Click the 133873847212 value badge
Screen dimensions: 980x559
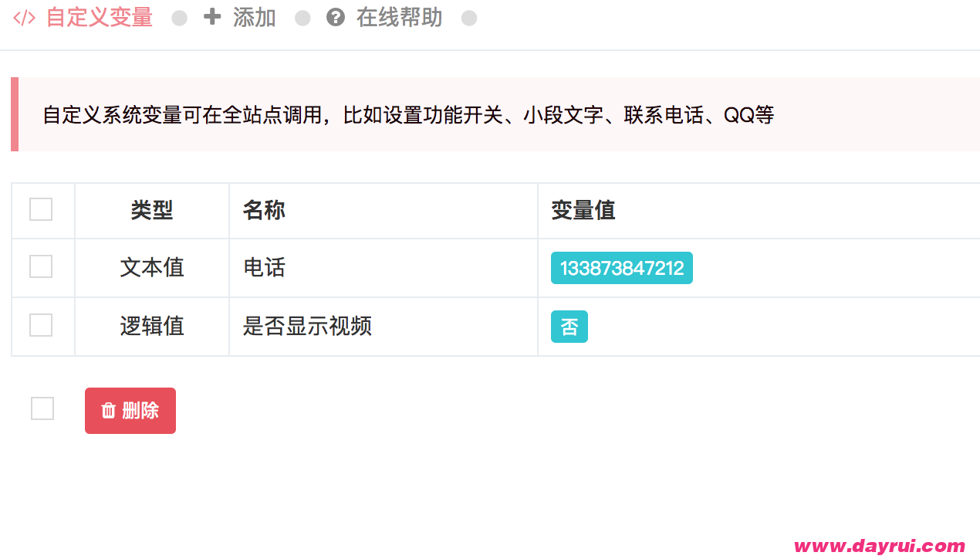(x=622, y=268)
